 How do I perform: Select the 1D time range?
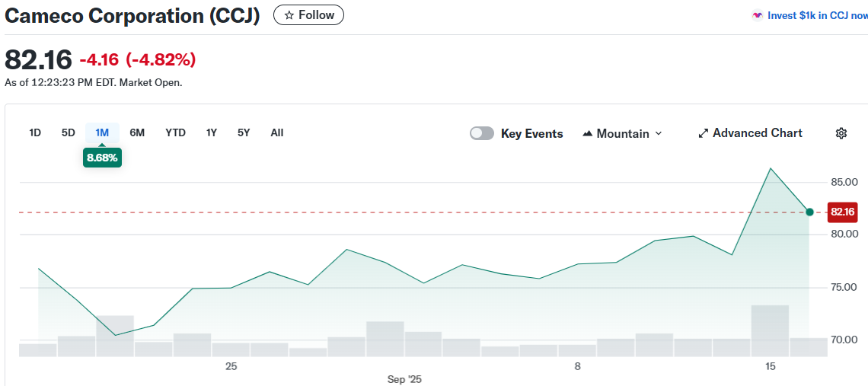35,133
